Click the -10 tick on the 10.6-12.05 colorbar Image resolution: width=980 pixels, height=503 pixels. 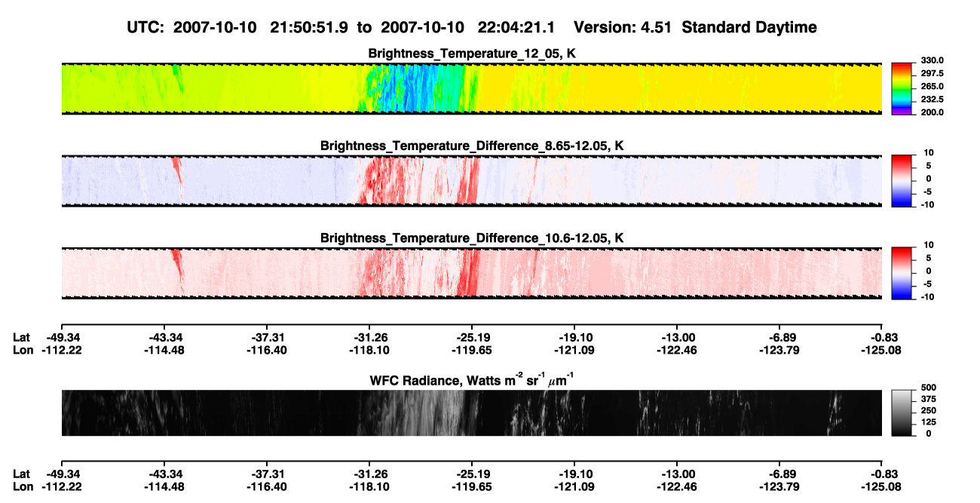(928, 297)
